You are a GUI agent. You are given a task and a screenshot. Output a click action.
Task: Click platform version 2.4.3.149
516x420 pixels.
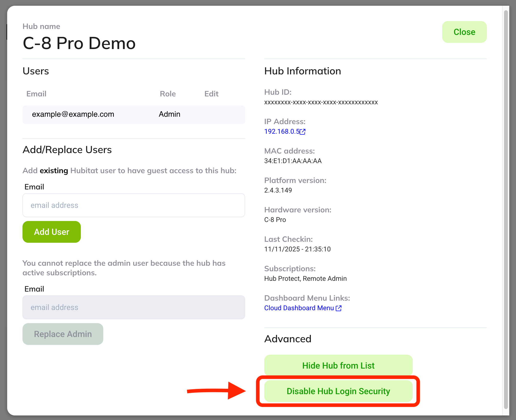pyautogui.click(x=278, y=190)
